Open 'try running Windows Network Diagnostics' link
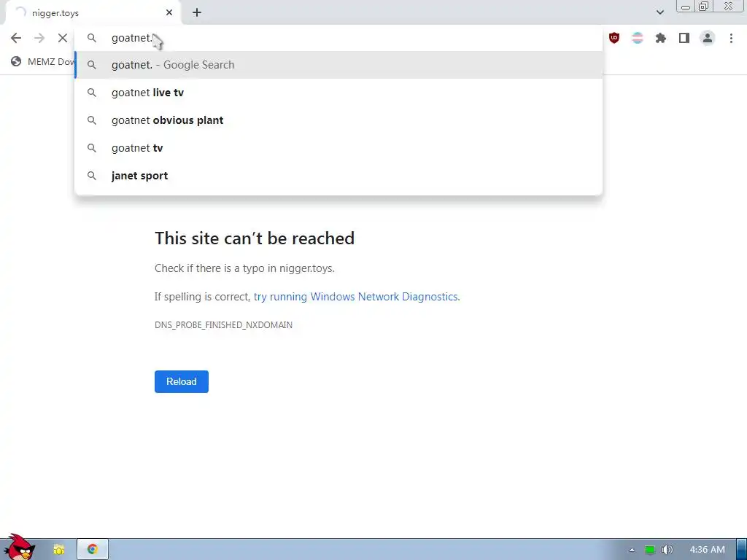 click(x=355, y=297)
